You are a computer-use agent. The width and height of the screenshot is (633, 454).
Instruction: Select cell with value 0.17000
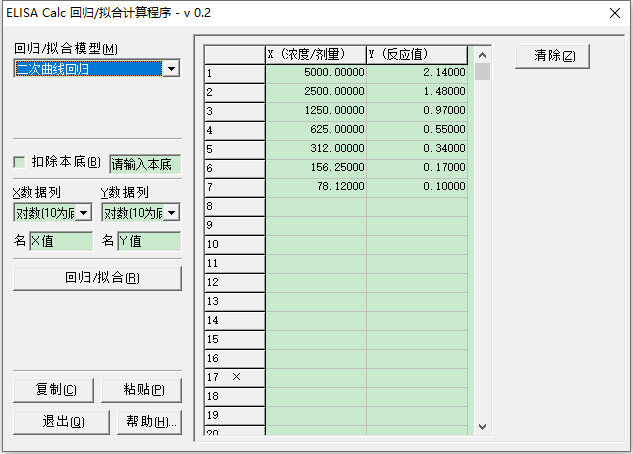click(417, 168)
